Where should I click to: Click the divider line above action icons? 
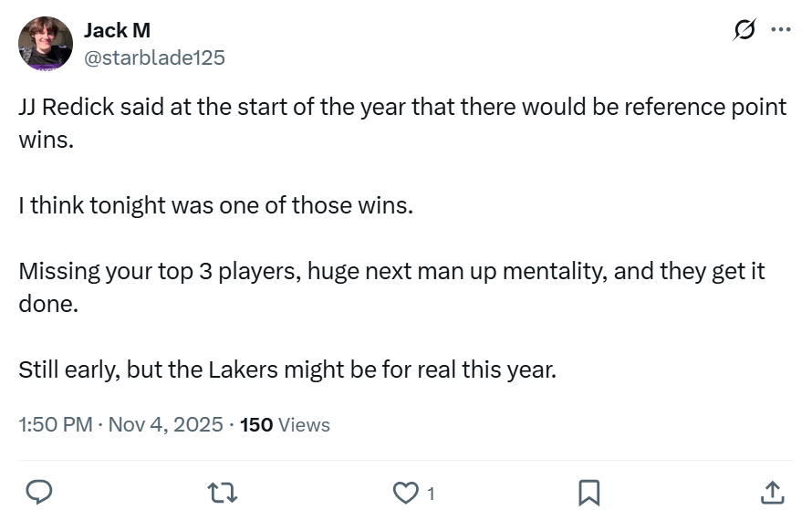click(x=406, y=460)
